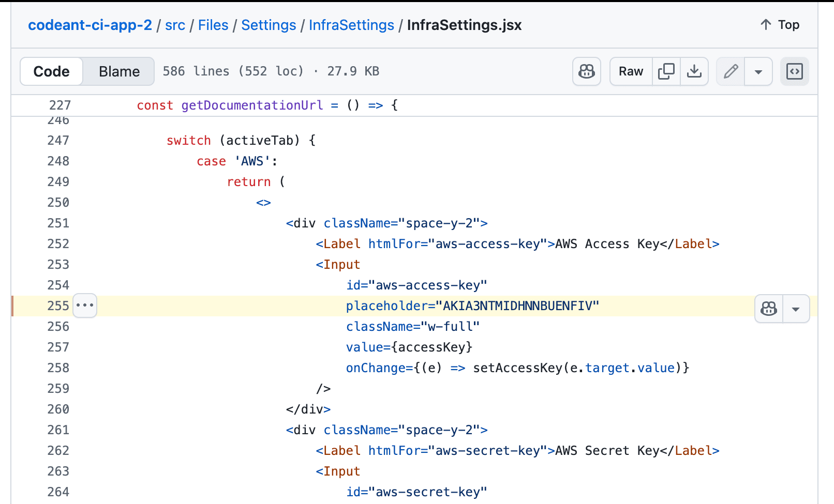834x504 pixels.
Task: Open Copilot chat in the file toolbar
Action: pos(586,71)
